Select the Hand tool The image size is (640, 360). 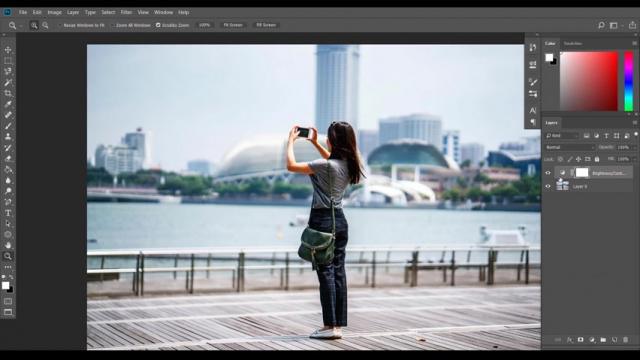(x=8, y=245)
